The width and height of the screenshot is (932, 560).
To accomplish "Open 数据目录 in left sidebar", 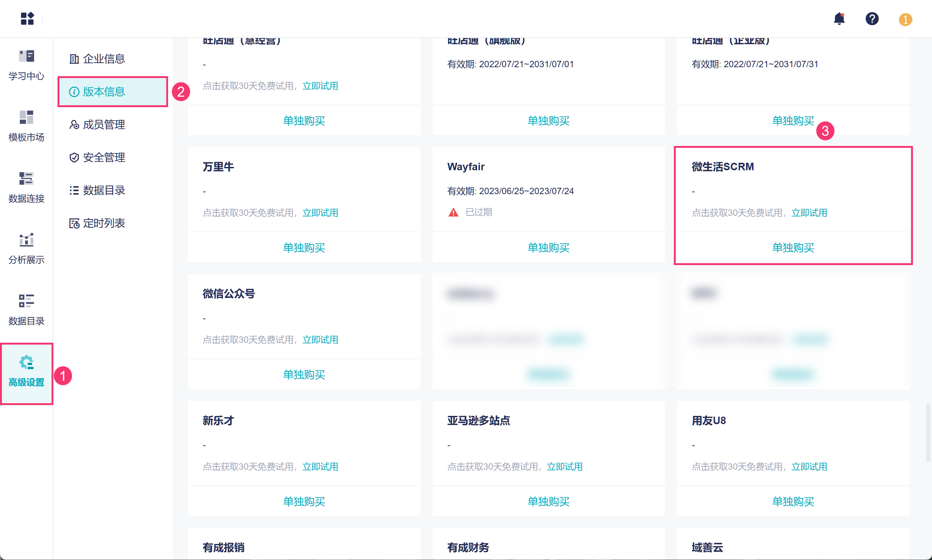I will 27,310.
